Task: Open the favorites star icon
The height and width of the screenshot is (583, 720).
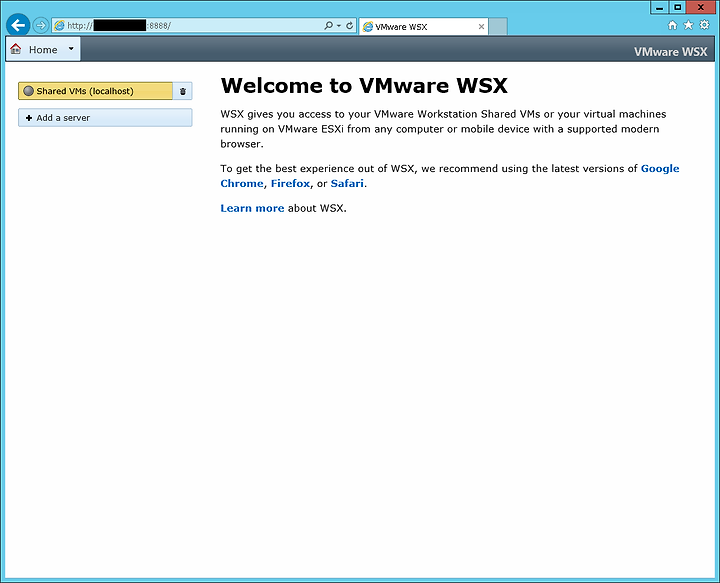Action: pyautogui.click(x=688, y=25)
